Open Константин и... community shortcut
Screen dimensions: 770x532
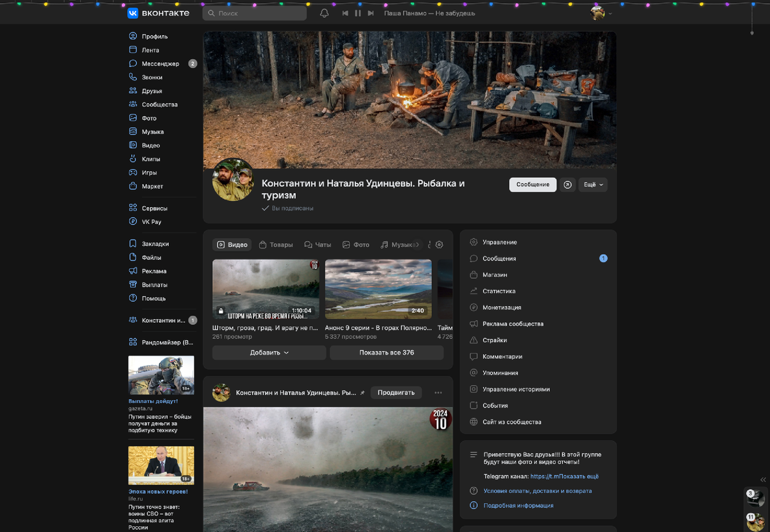pos(162,320)
